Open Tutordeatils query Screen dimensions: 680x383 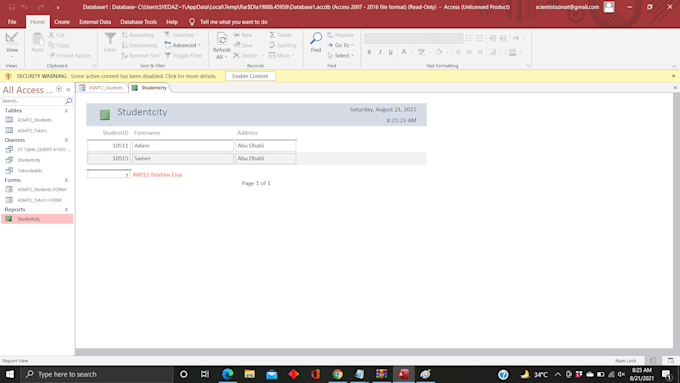pyautogui.click(x=29, y=171)
